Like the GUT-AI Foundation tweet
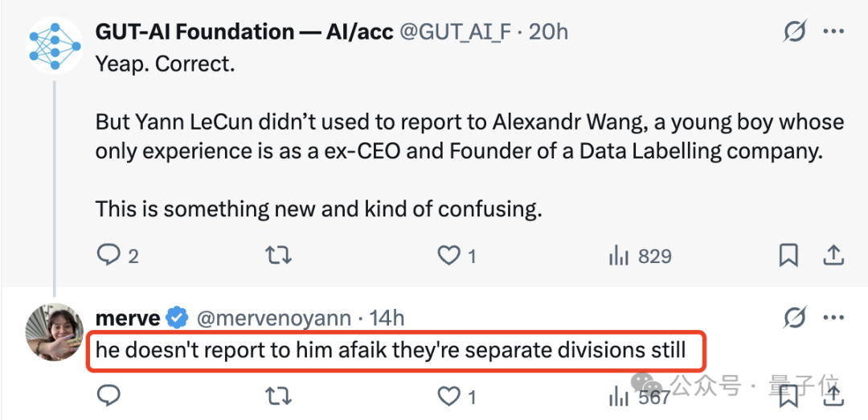868x420 pixels. point(457,255)
